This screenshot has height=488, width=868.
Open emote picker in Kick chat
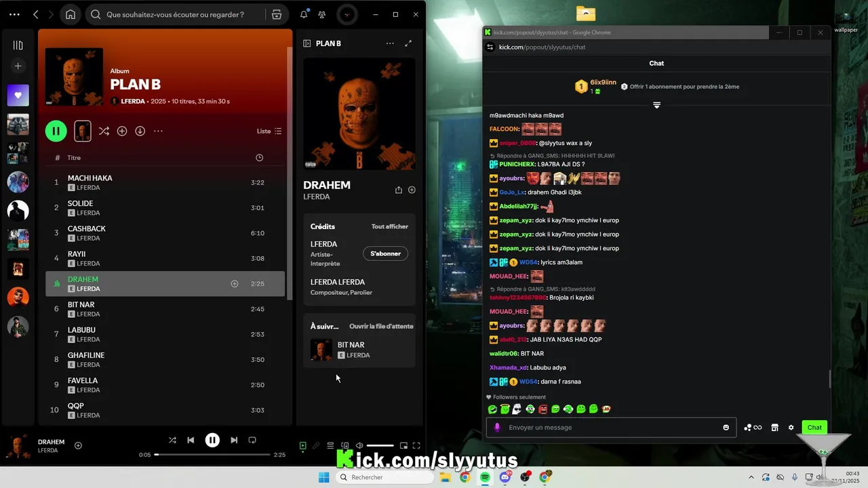coord(726,427)
